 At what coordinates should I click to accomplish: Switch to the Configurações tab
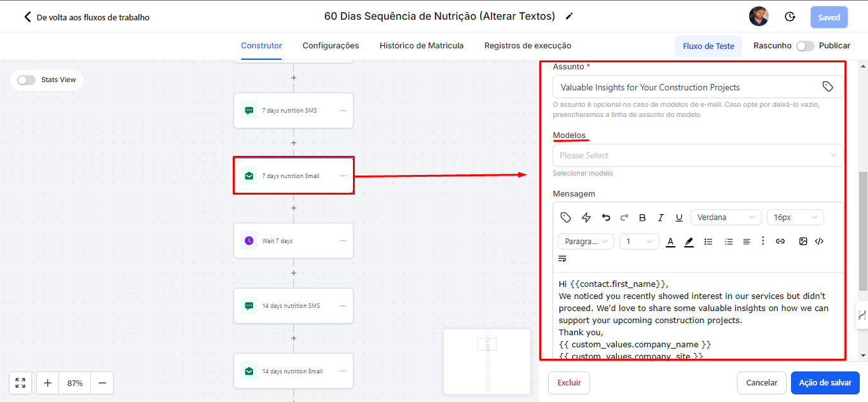331,46
